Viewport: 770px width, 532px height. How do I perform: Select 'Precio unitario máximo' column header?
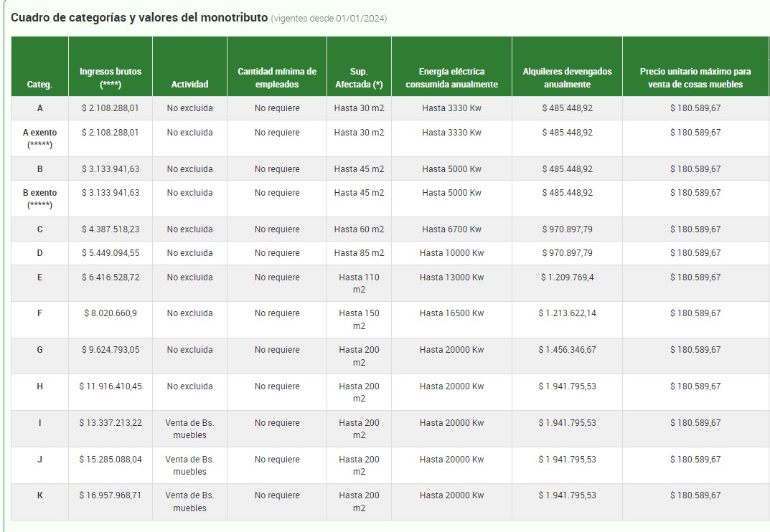click(x=695, y=77)
